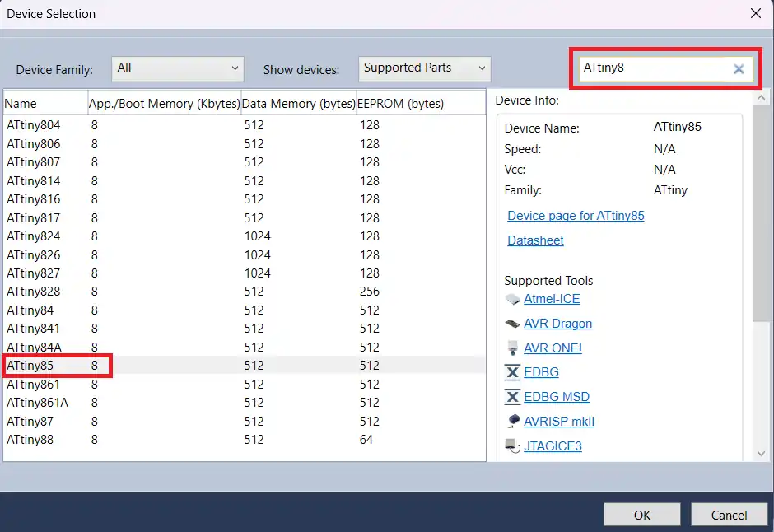Open the Datasheet link
This screenshot has height=532, width=774.
[x=535, y=240]
